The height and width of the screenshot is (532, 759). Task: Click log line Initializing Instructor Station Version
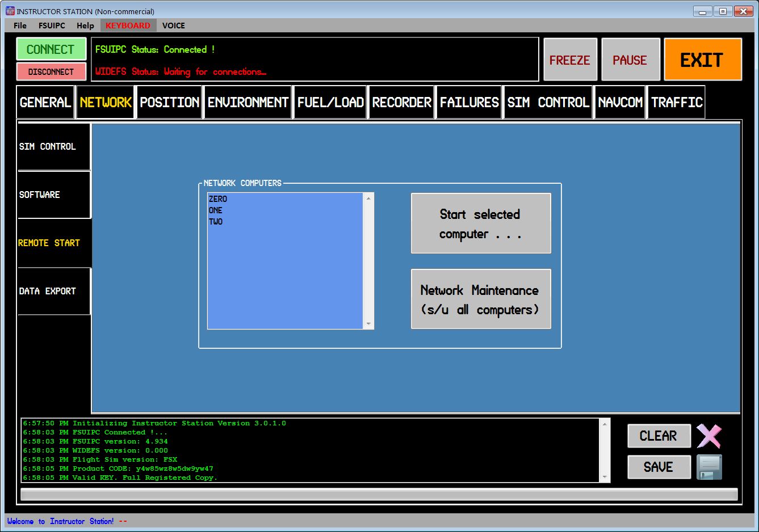tap(154, 423)
